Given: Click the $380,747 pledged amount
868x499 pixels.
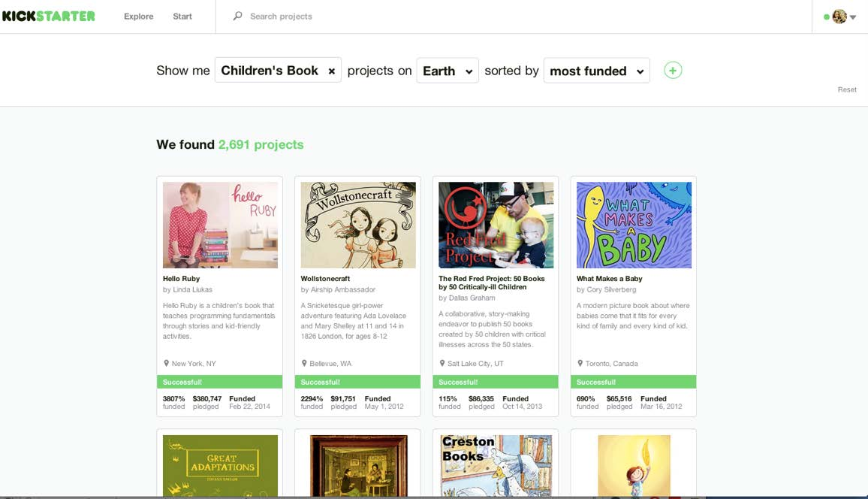Looking at the screenshot, I should (207, 399).
